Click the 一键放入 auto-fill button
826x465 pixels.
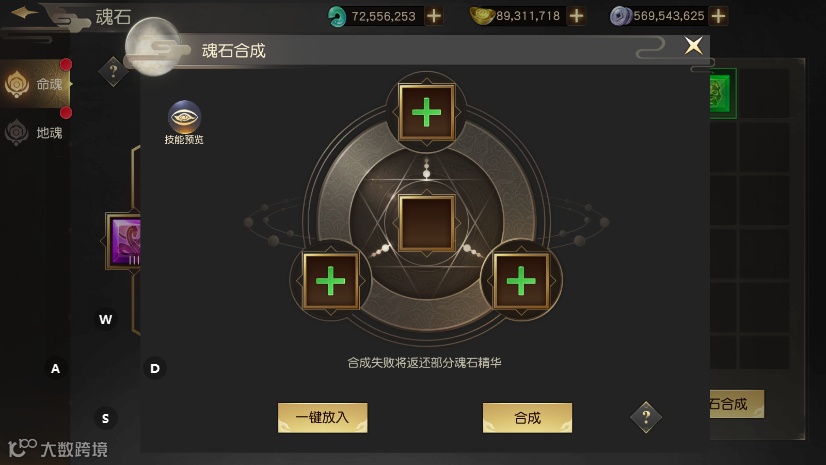[322, 418]
